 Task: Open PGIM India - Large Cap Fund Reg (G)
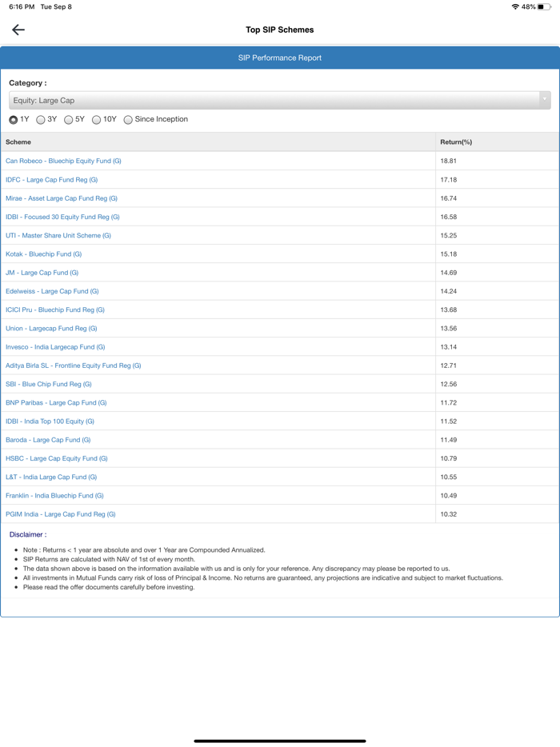[61, 514]
